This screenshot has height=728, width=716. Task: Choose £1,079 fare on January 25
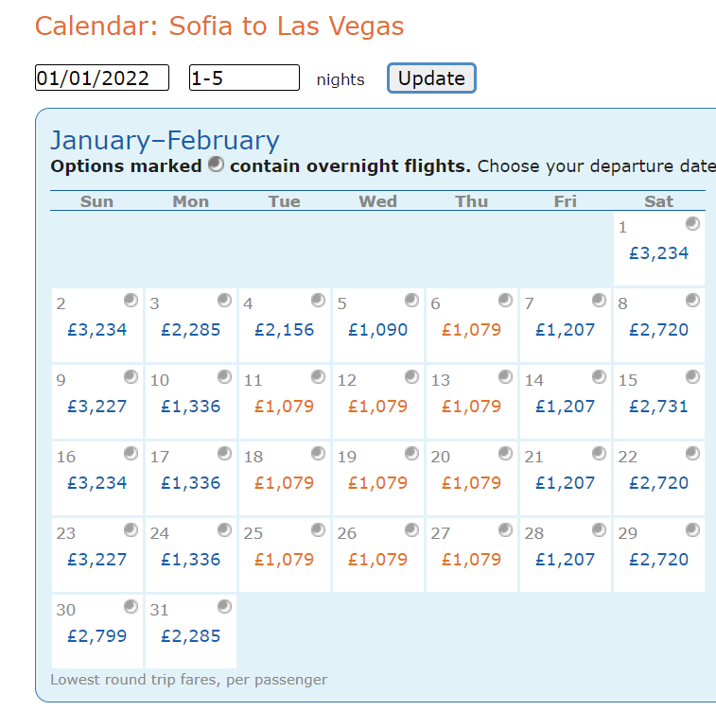pyautogui.click(x=284, y=560)
